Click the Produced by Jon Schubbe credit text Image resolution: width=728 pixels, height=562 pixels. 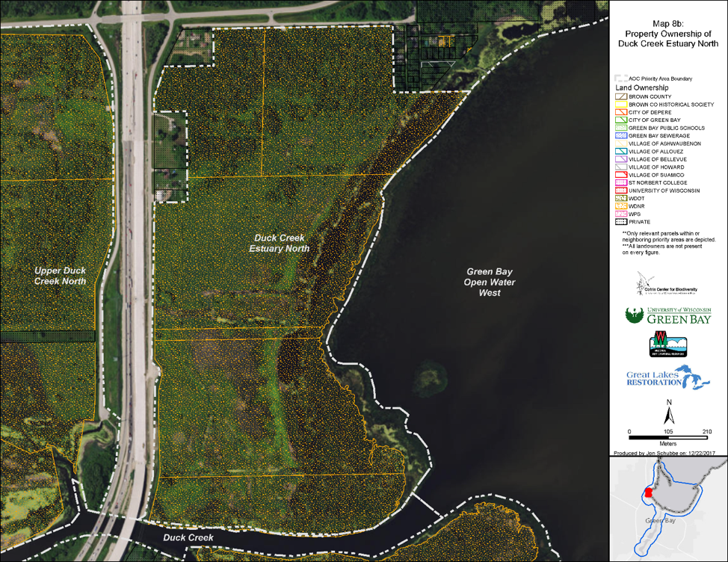click(x=665, y=454)
